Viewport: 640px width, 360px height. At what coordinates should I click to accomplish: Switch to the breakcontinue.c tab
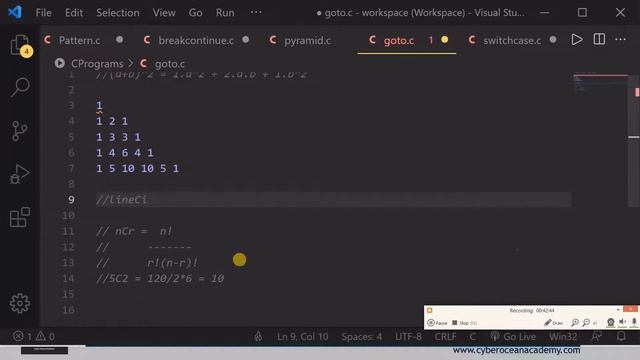pyautogui.click(x=196, y=40)
